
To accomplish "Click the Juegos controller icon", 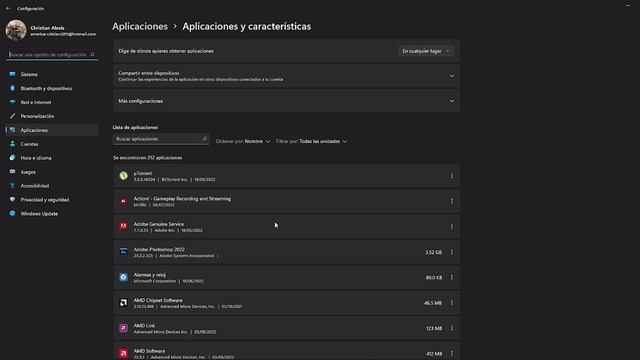I will tap(12, 171).
